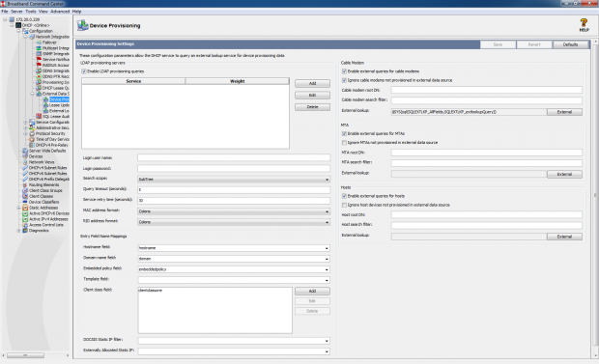Click the Failover tree icon

pos(39,42)
